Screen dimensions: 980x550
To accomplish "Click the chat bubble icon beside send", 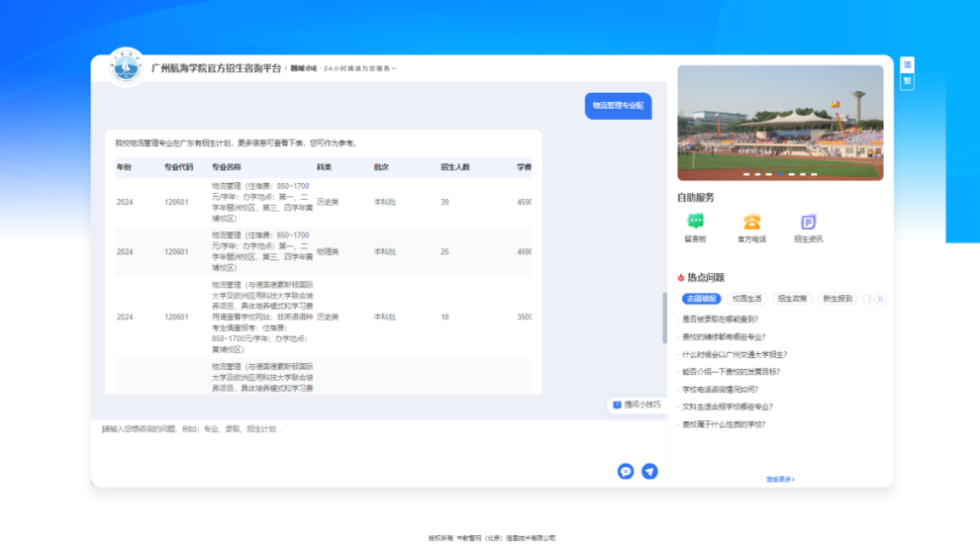I will click(626, 471).
